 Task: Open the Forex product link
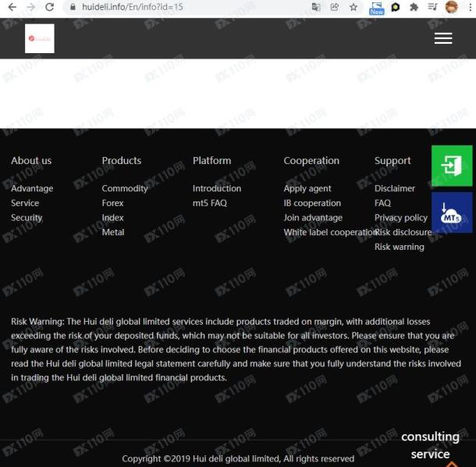(x=112, y=203)
